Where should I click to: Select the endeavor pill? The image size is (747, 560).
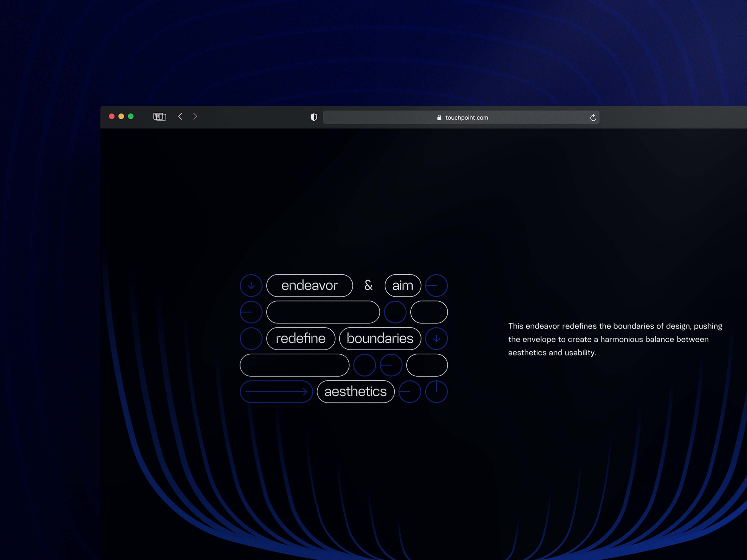(309, 285)
